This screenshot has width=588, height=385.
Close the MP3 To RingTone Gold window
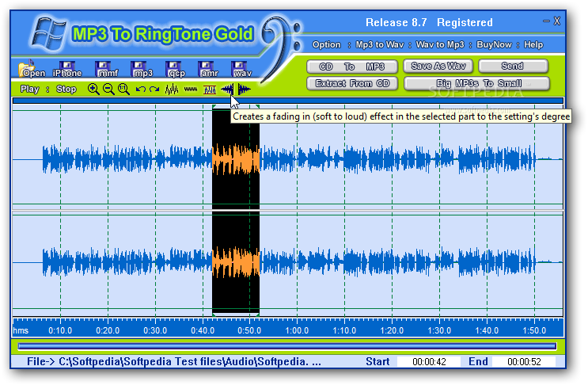(x=557, y=21)
